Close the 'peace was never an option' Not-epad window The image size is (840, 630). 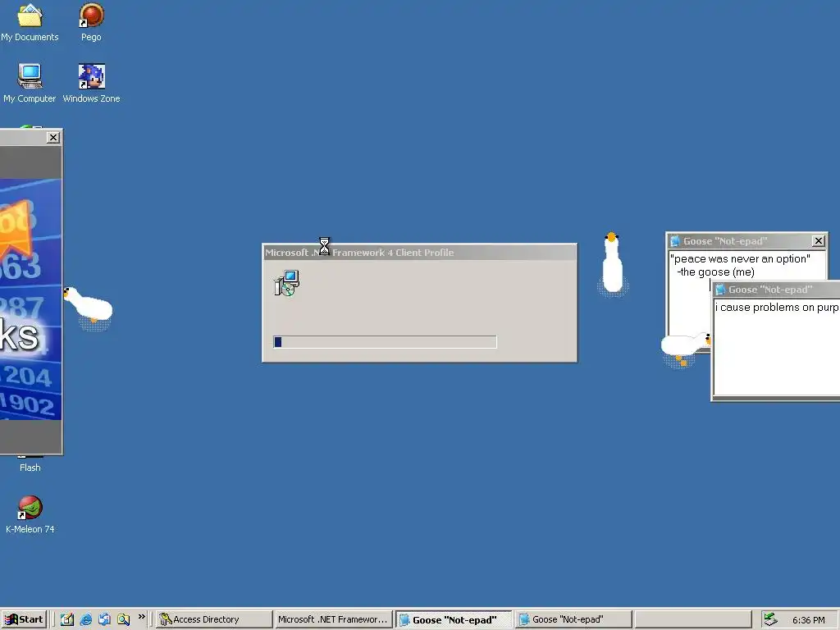coord(818,241)
